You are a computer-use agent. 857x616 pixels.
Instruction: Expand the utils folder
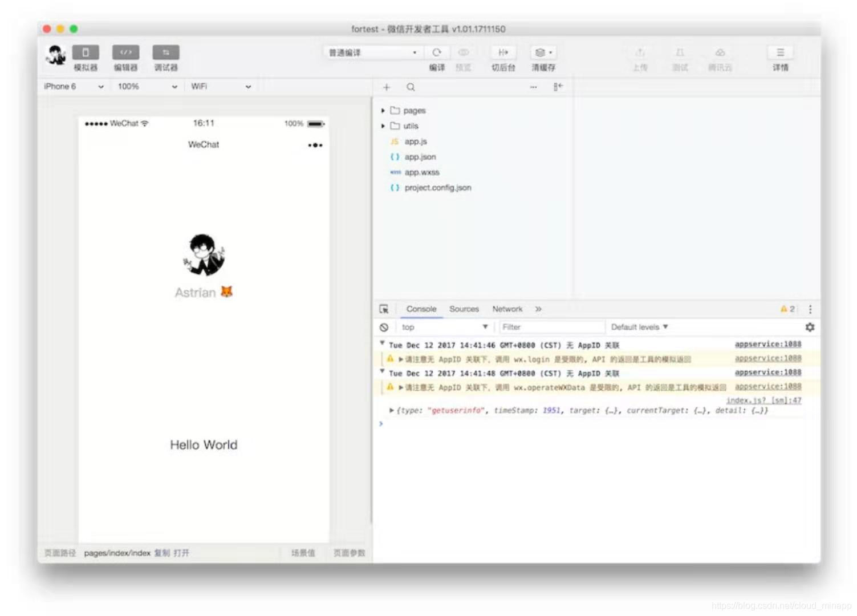click(x=383, y=126)
